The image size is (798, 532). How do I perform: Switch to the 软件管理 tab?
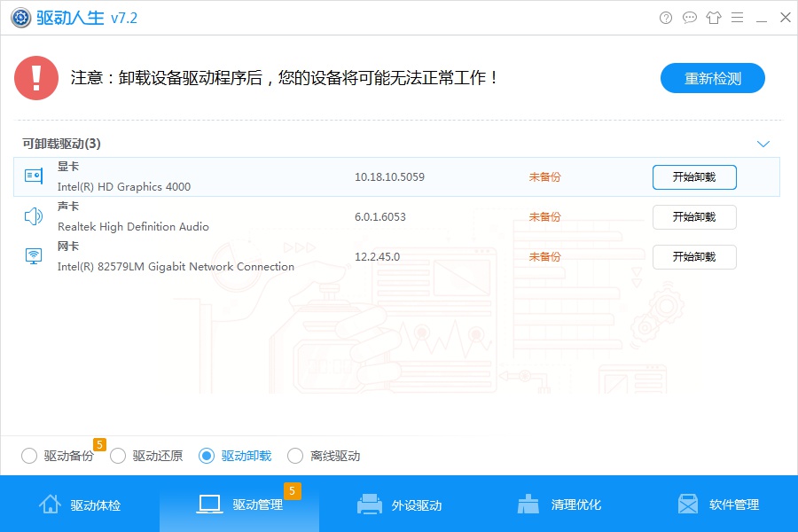click(x=720, y=504)
